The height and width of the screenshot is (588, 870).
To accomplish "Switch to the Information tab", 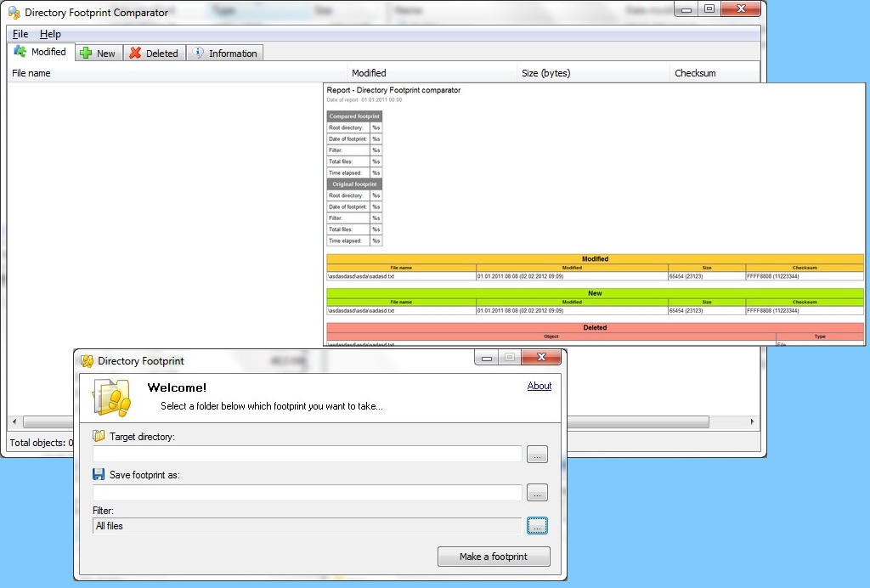I will (x=224, y=54).
